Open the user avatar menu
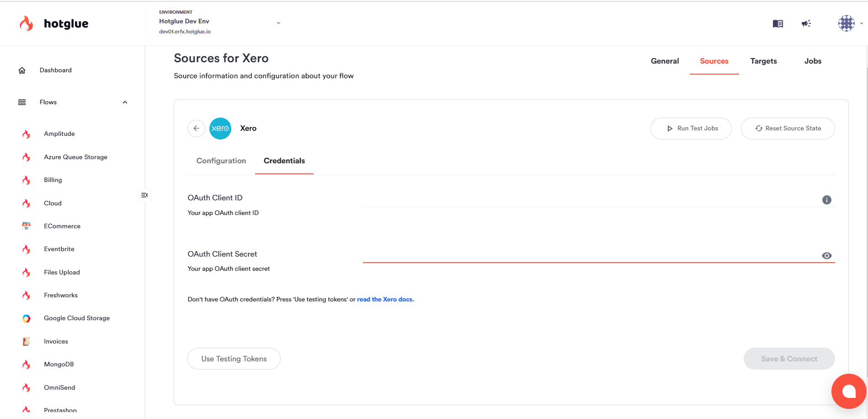Screen dimensions: 868x419 [x=846, y=23]
